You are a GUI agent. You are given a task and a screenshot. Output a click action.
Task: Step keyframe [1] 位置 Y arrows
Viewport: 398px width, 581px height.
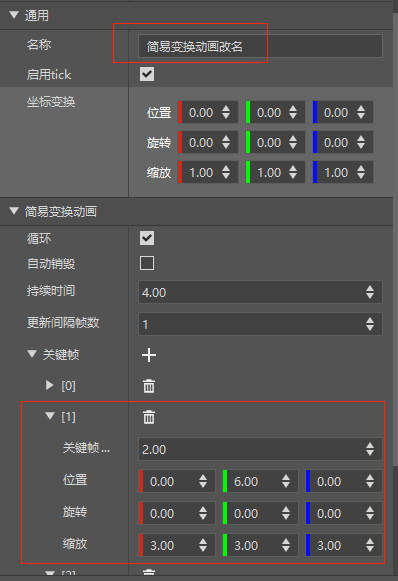tap(286, 481)
